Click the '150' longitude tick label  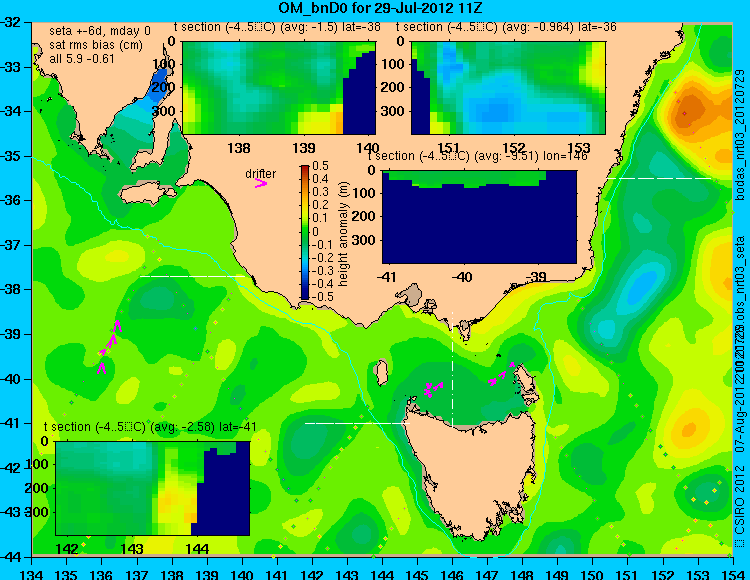tap(592, 573)
